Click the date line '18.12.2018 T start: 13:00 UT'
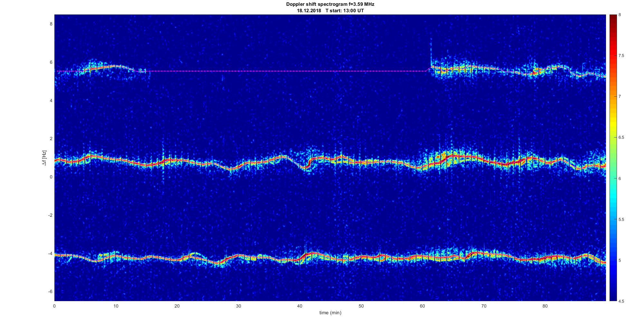Image resolution: width=644 pixels, height=323 pixels. pyautogui.click(x=330, y=11)
